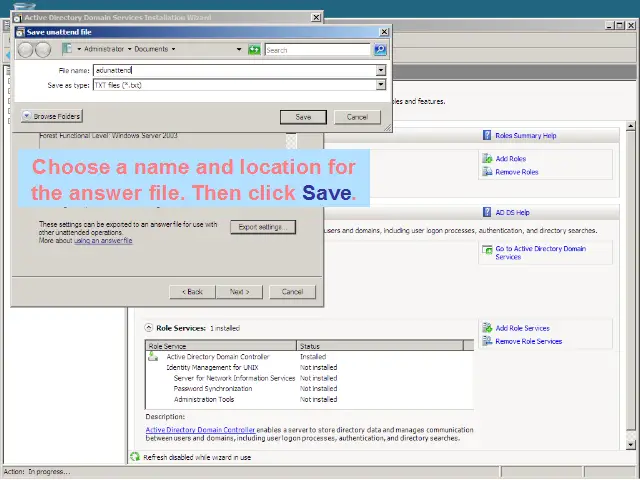Viewport: 640px width, 480px height.
Task: Open Roles Summary Help link
Action: click(526, 136)
